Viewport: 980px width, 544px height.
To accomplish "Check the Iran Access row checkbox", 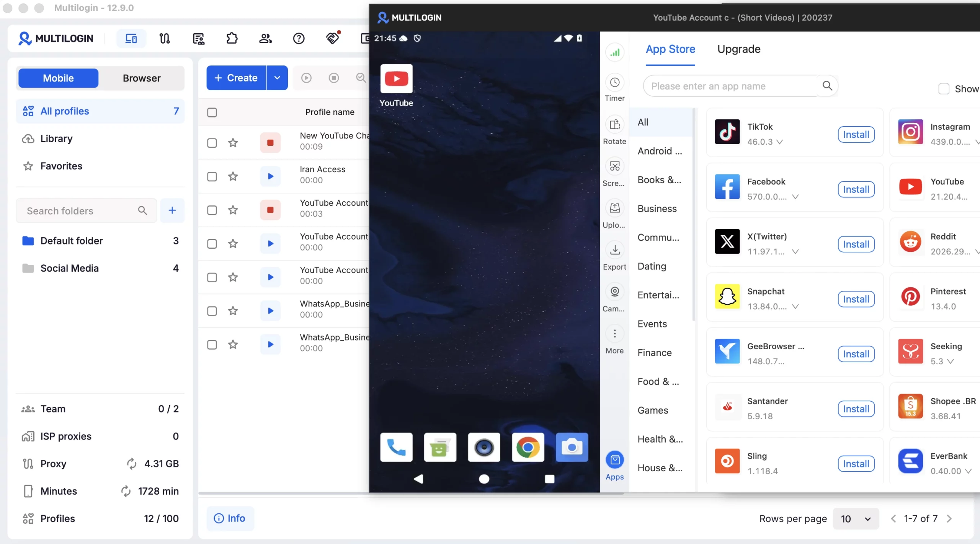I will coord(212,176).
